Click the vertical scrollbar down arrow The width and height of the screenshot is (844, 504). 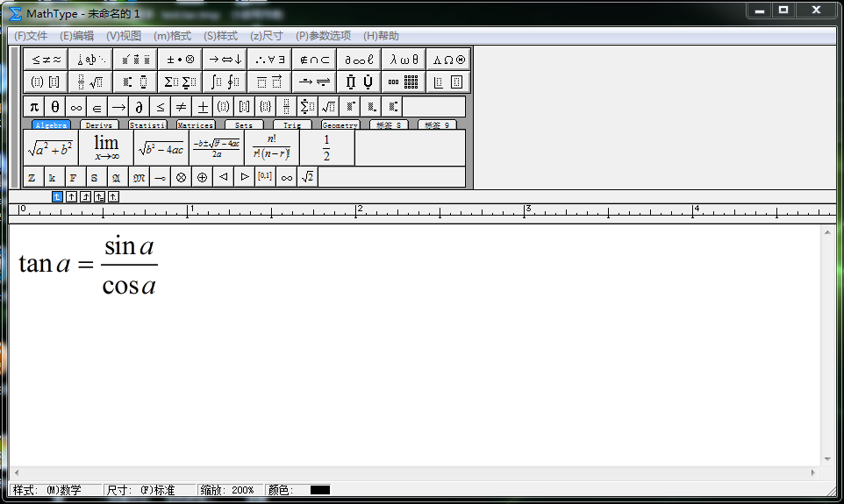826,459
